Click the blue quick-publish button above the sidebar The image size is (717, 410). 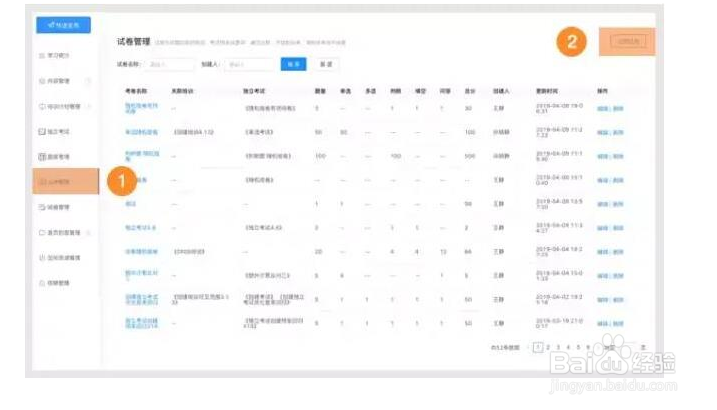pyautogui.click(x=64, y=25)
